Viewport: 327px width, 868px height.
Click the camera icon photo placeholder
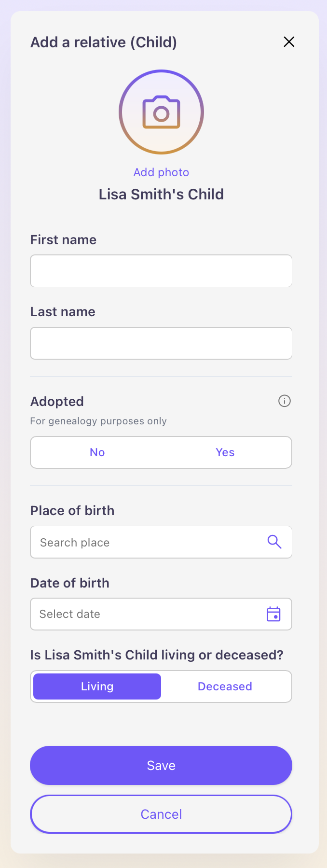click(x=161, y=112)
